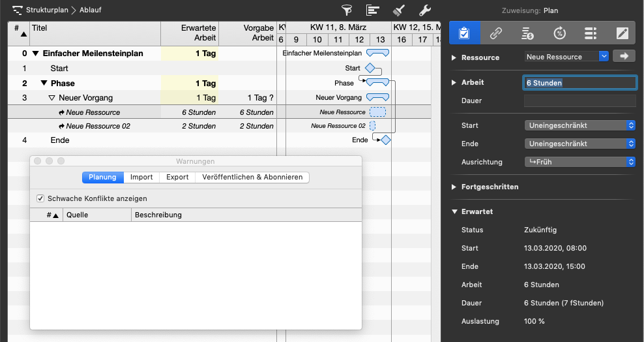Viewport: 644px width, 342px height.
Task: Toggle Schwache Konflikte anzeigen checkbox
Action: (x=40, y=198)
